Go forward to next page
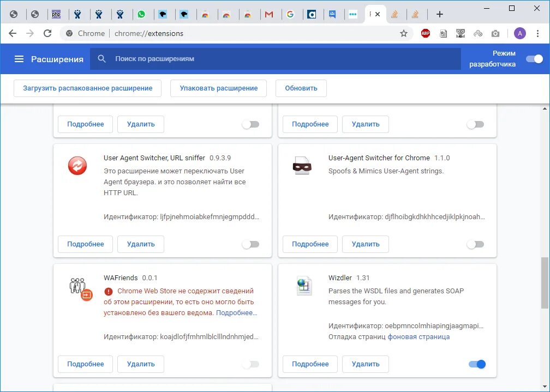Image resolution: width=550 pixels, height=392 pixels. 30,33
